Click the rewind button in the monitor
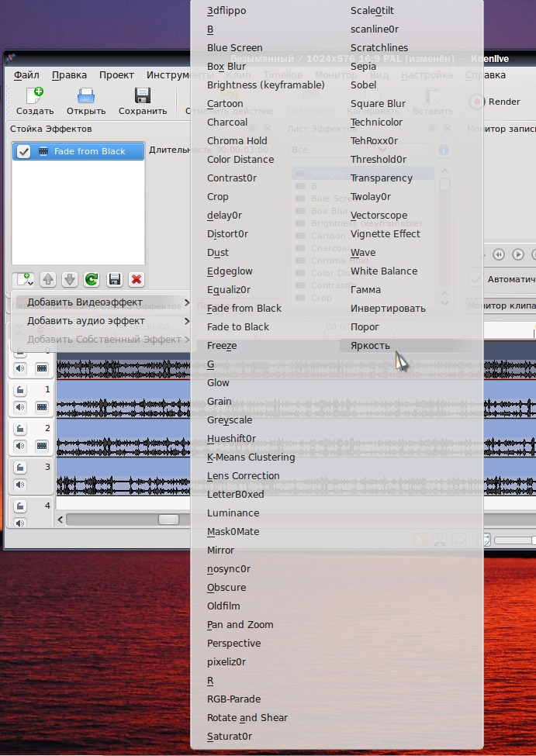536x756 pixels. click(499, 254)
